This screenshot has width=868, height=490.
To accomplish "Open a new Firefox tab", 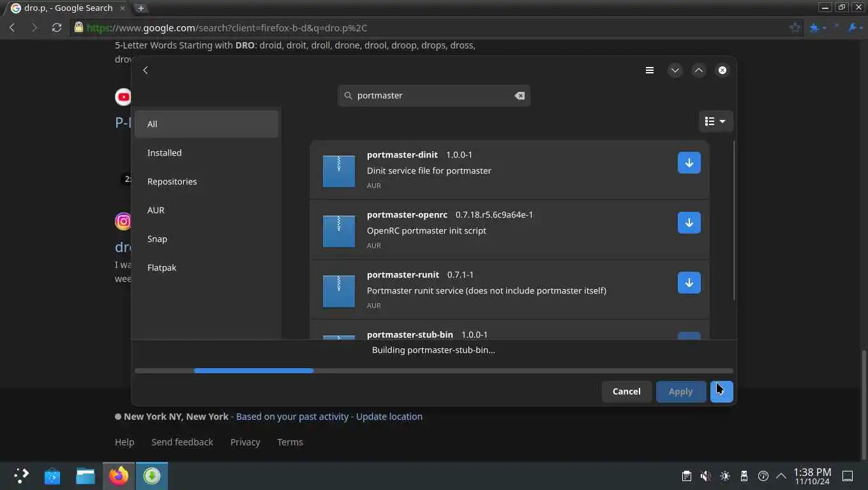I will pos(141,8).
